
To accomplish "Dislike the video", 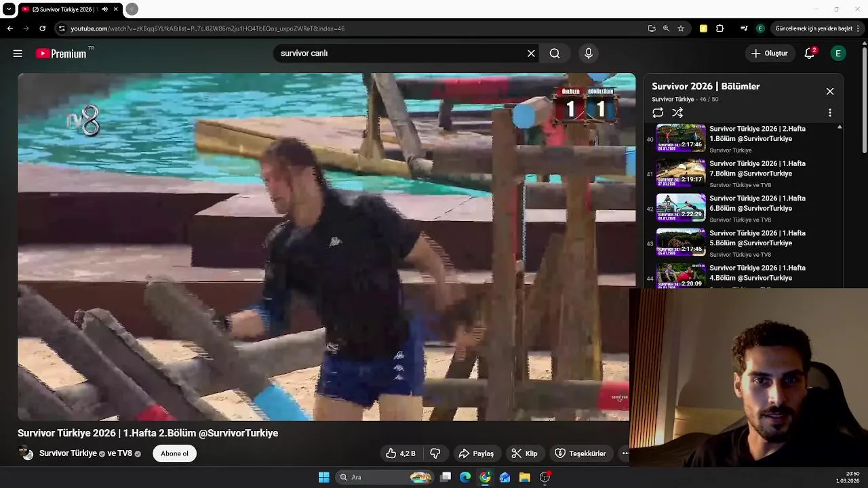I will [x=435, y=453].
